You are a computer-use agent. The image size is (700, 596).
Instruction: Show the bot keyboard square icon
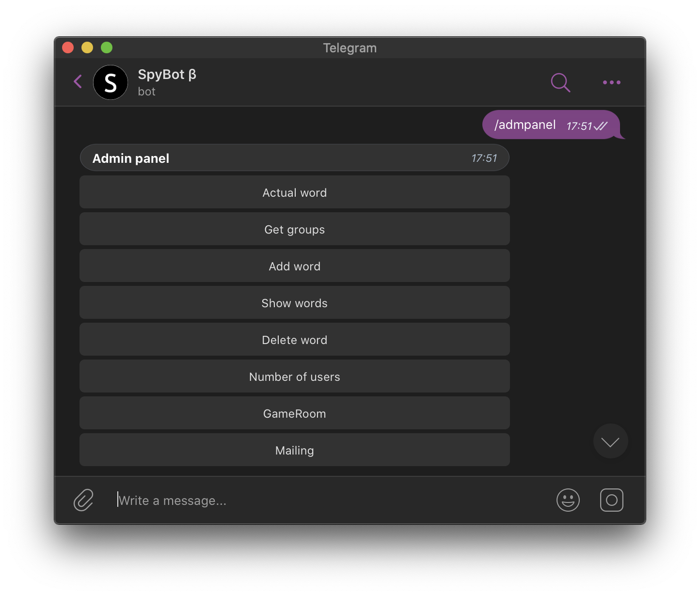tap(612, 500)
